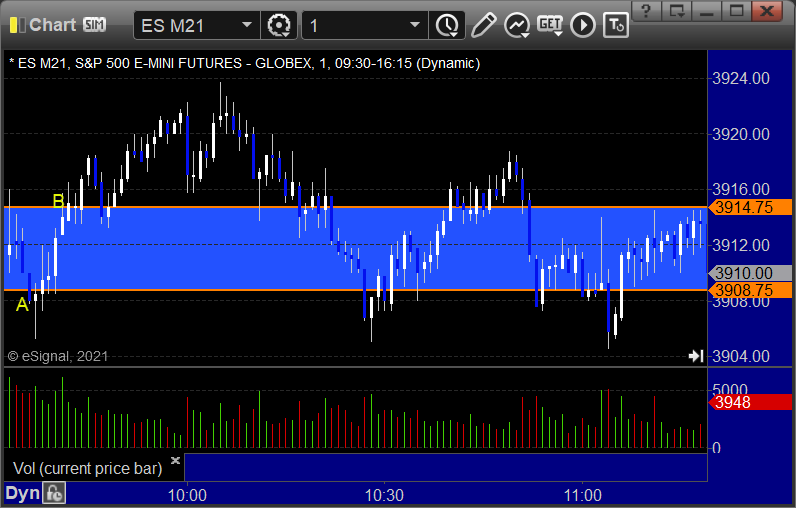
Task: Close the chart window
Action: coord(768,11)
